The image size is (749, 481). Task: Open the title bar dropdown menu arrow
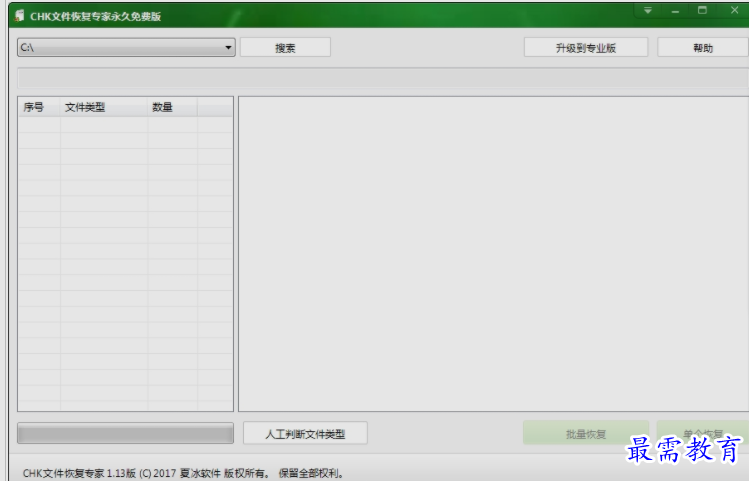coord(648,11)
